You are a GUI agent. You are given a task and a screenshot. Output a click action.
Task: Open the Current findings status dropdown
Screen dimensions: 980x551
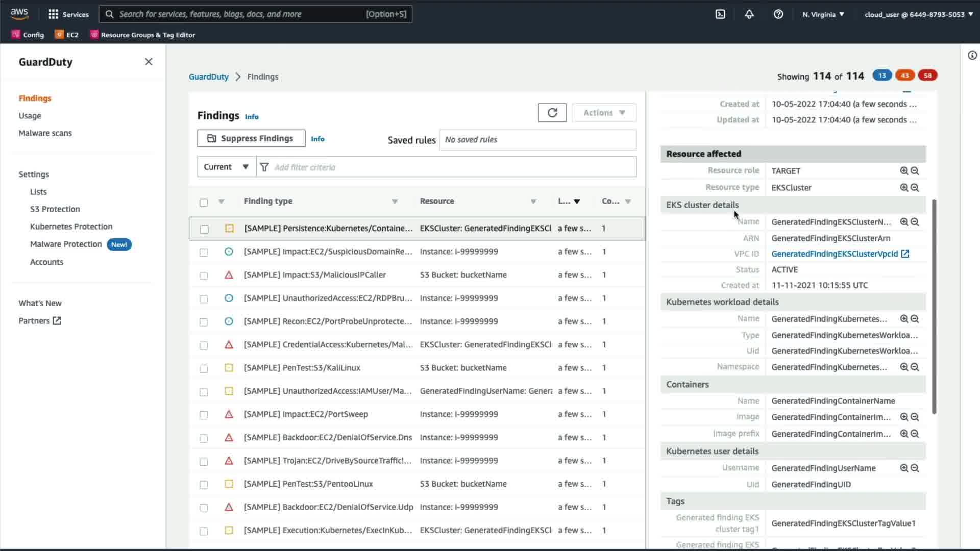coord(226,167)
